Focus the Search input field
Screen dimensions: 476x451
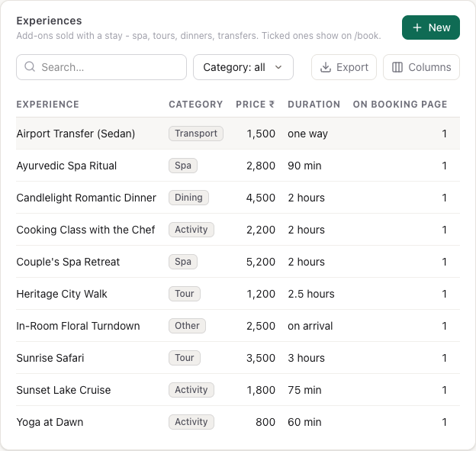tap(101, 67)
